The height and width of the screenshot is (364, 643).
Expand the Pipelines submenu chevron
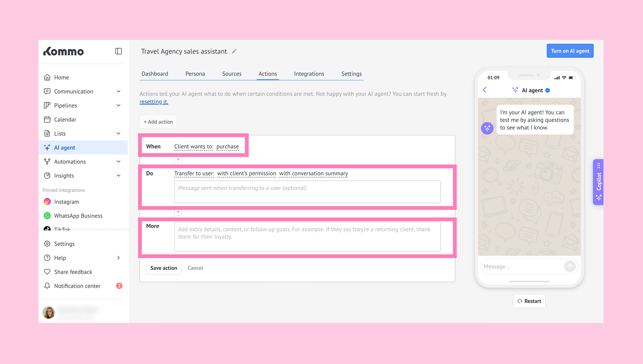pos(118,105)
